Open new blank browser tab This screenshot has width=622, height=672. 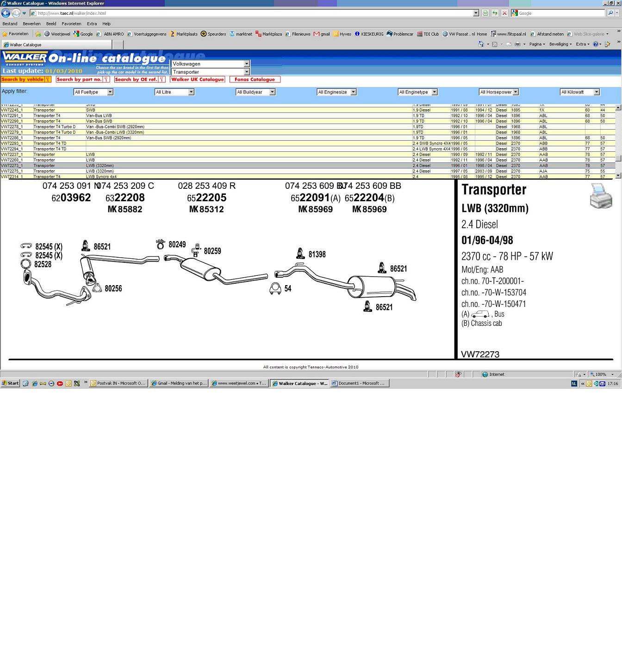tap(118, 45)
